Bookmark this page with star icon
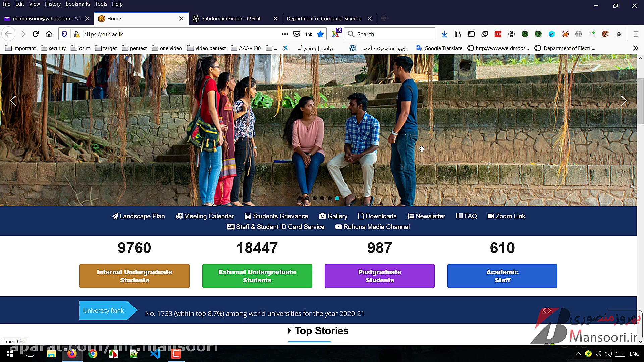 [x=320, y=34]
